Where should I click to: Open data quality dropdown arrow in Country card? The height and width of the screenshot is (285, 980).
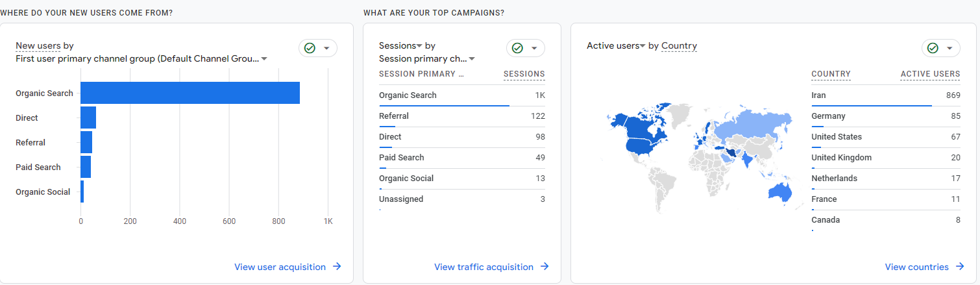pos(949,48)
